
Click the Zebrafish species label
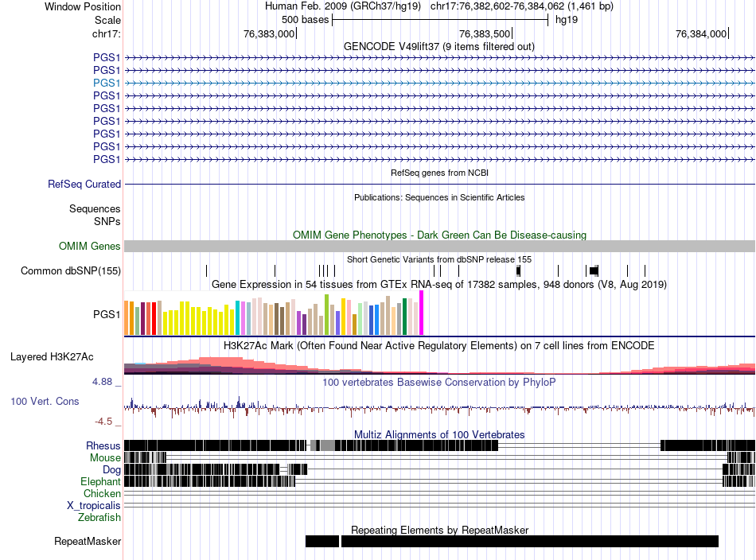coord(99,518)
